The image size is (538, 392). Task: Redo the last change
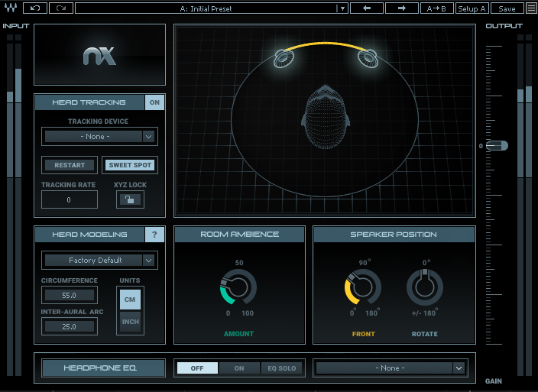tap(61, 8)
